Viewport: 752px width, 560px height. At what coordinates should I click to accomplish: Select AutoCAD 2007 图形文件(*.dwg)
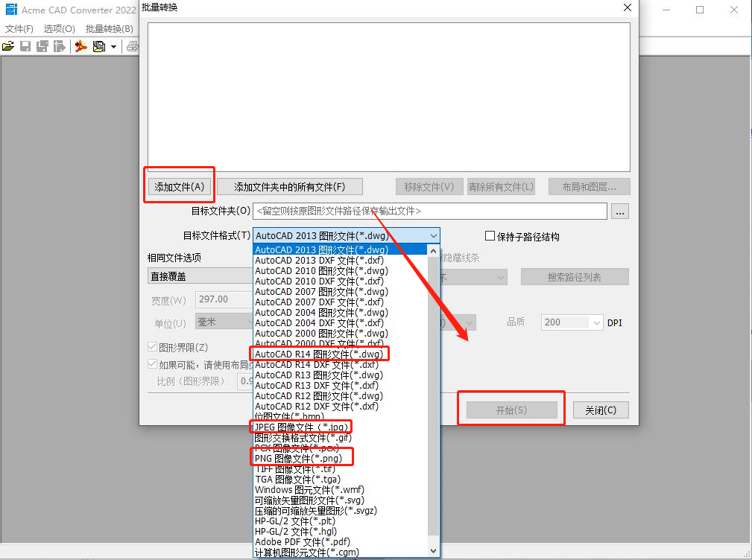click(x=340, y=292)
